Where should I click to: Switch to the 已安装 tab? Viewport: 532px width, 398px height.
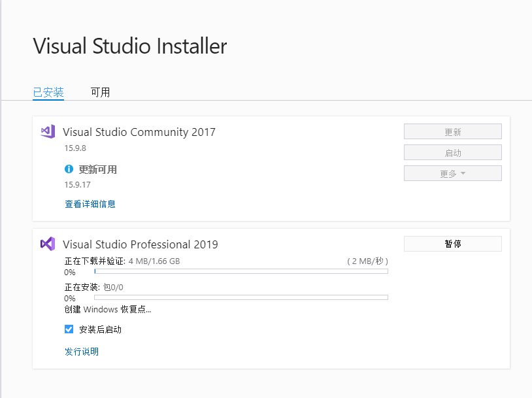click(x=48, y=92)
